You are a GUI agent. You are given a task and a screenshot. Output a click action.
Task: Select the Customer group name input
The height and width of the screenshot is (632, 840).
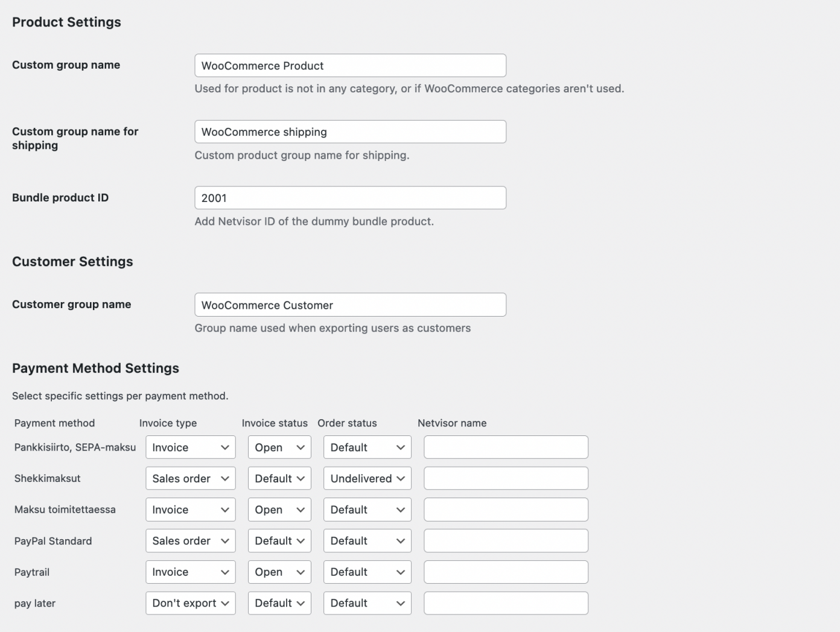click(350, 305)
